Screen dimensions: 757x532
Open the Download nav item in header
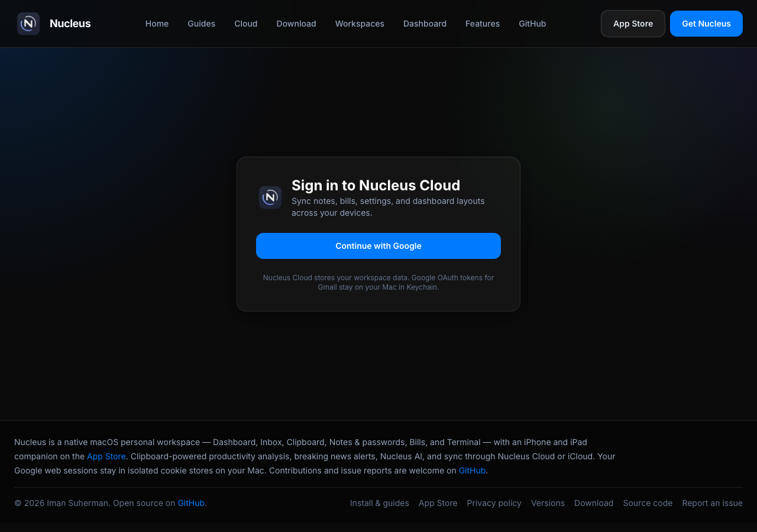pos(296,24)
